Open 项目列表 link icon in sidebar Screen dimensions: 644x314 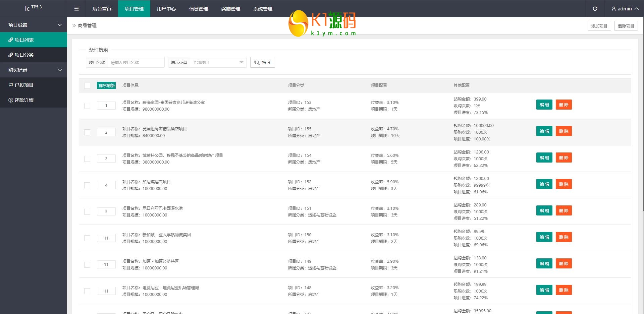pos(11,40)
